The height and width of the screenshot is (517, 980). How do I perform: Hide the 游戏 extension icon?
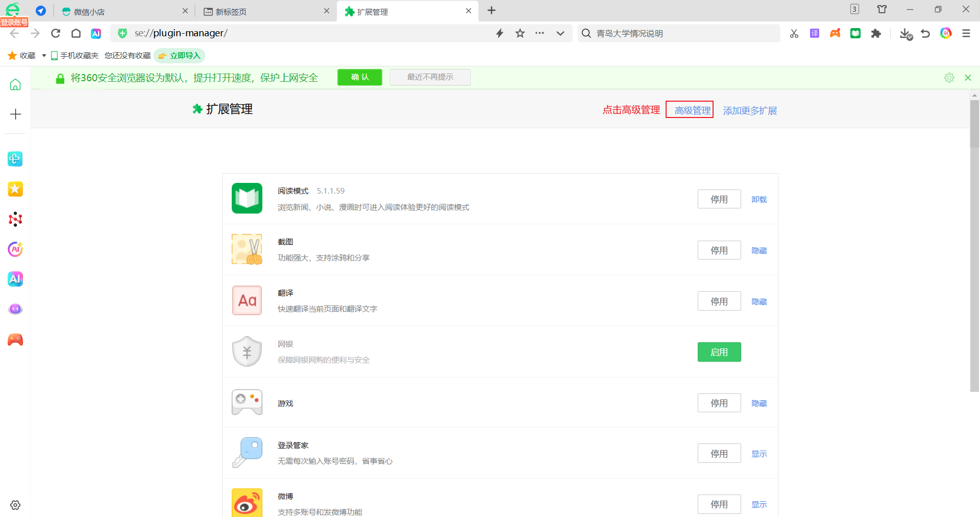coord(759,403)
